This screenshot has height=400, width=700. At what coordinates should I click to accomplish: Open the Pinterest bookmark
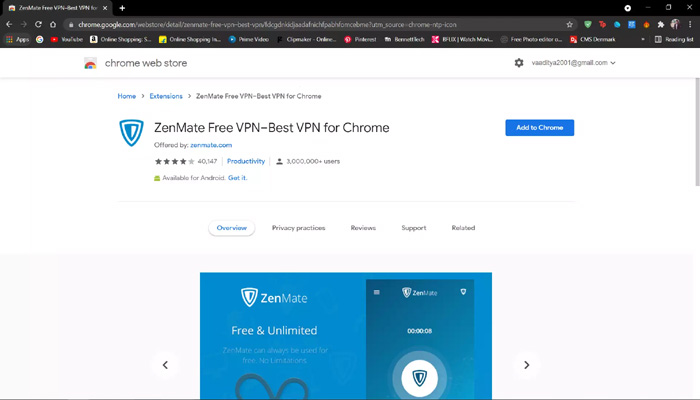pyautogui.click(x=360, y=39)
